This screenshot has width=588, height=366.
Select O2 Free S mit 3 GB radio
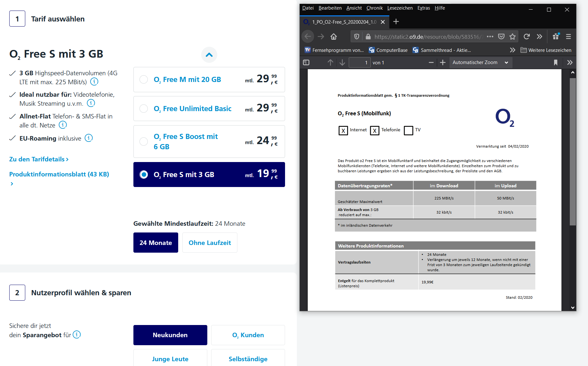point(144,175)
